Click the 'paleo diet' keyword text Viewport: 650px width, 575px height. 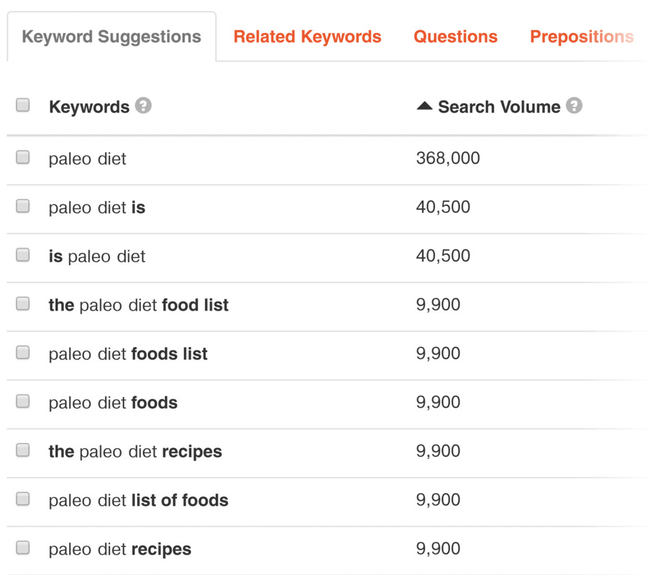click(x=87, y=158)
